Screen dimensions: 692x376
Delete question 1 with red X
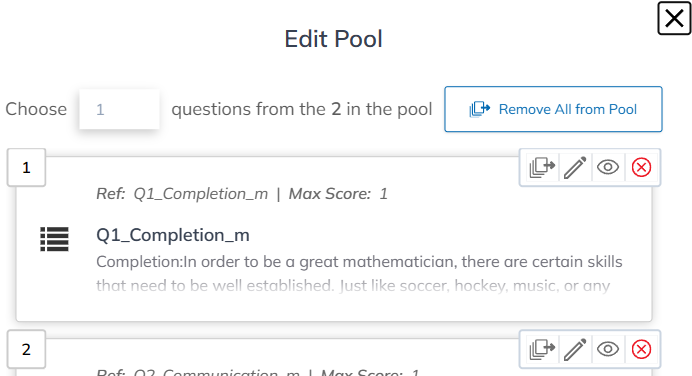[641, 168]
